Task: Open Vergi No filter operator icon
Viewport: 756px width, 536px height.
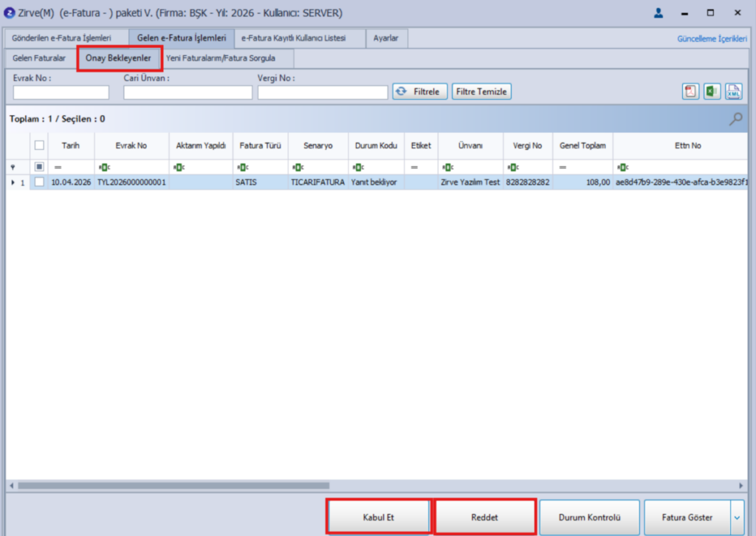Action: pyautogui.click(x=513, y=168)
